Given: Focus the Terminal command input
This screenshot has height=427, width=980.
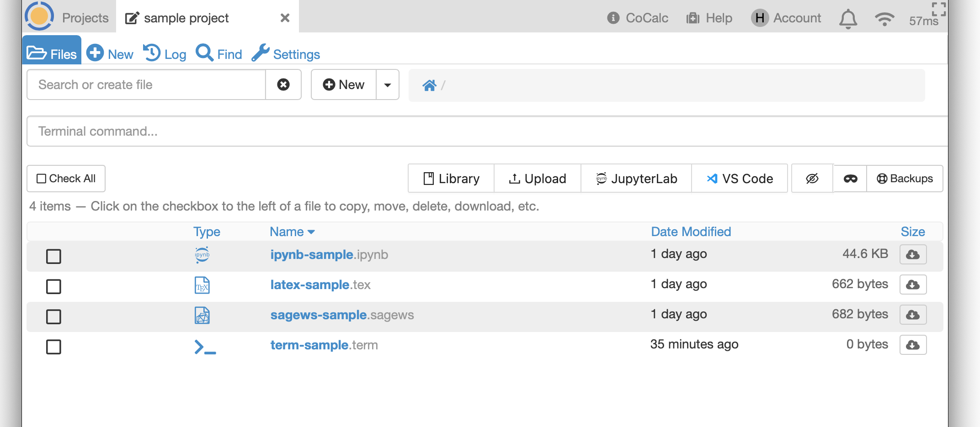Looking at the screenshot, I should coord(485,131).
